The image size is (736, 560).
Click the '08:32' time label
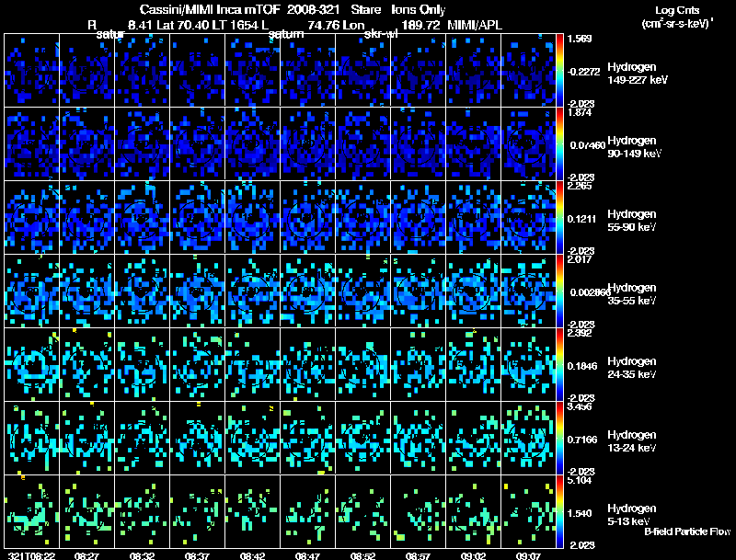point(143,555)
